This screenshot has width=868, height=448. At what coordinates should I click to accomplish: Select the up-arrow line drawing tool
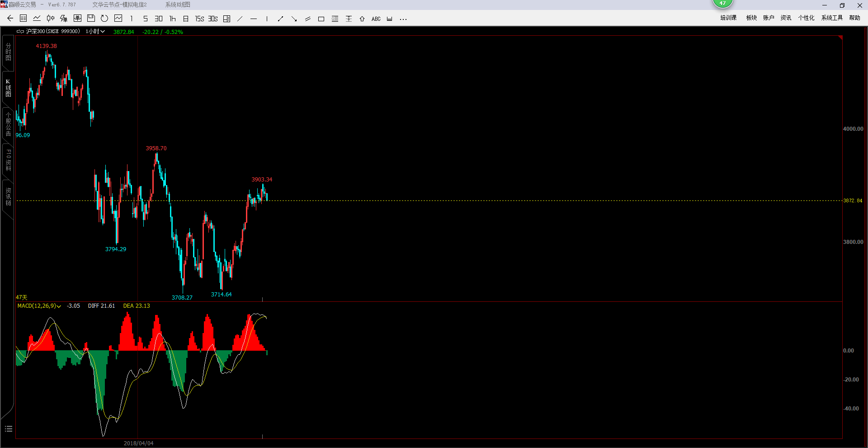(x=280, y=19)
